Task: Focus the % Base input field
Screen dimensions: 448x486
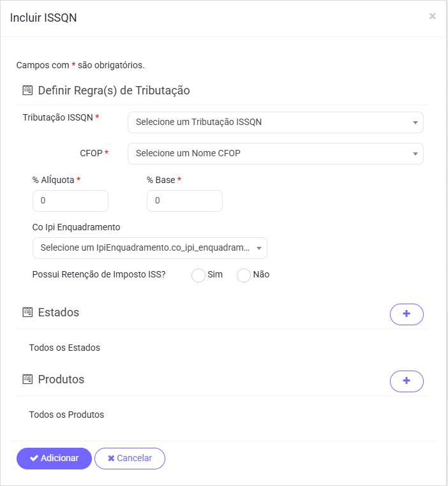Action: pyautogui.click(x=184, y=201)
